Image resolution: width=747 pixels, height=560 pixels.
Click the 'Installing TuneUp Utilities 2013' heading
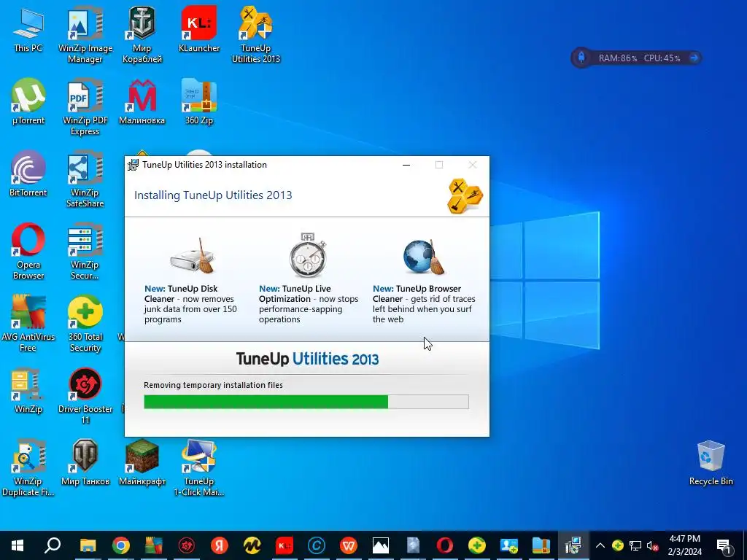(x=213, y=195)
